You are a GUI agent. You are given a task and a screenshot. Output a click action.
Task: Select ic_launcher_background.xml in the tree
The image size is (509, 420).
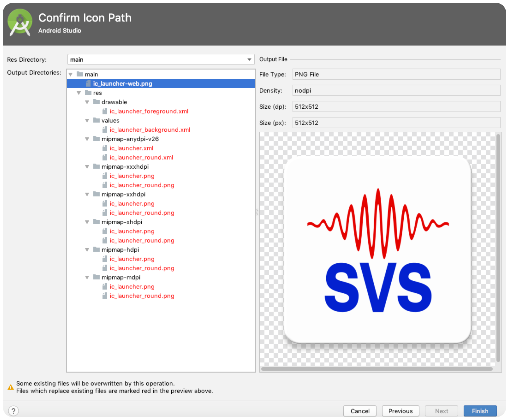click(x=150, y=130)
